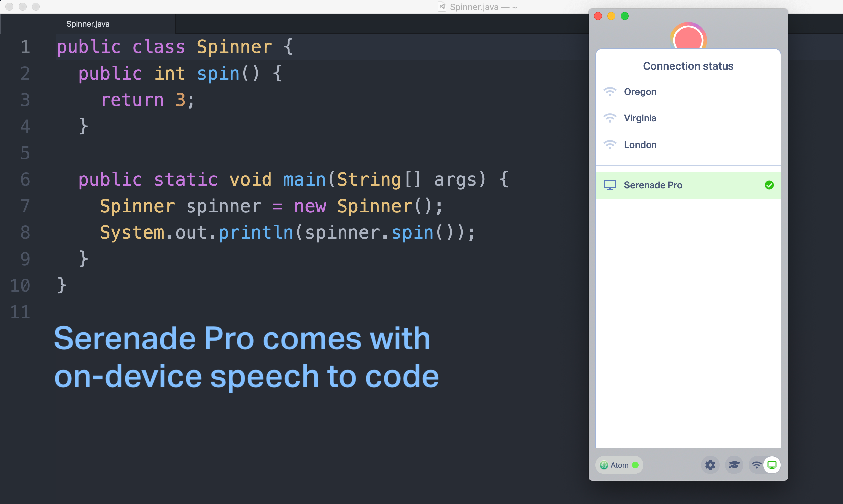Click Oregon's wifi signal icon
Screen dimensions: 843x504
point(610,92)
